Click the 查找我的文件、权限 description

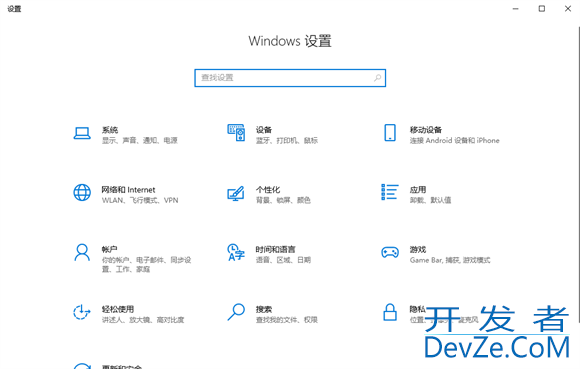[x=287, y=320]
